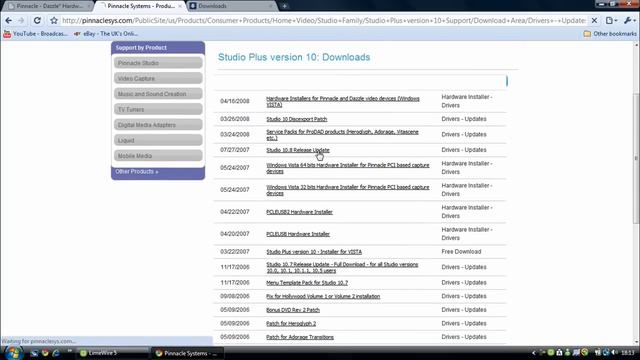Viewport: 640px width, 360px height.
Task: Open the Windows Start orb
Action: click(x=13, y=353)
